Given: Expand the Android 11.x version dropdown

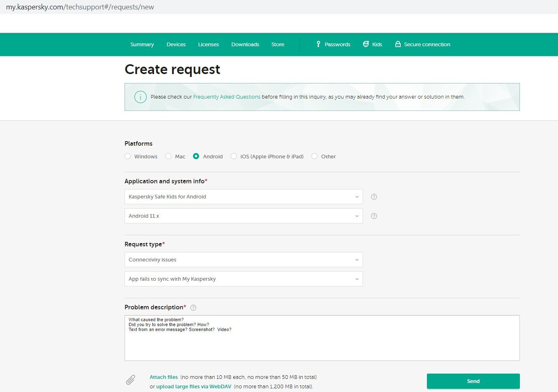Looking at the screenshot, I should click(x=244, y=216).
